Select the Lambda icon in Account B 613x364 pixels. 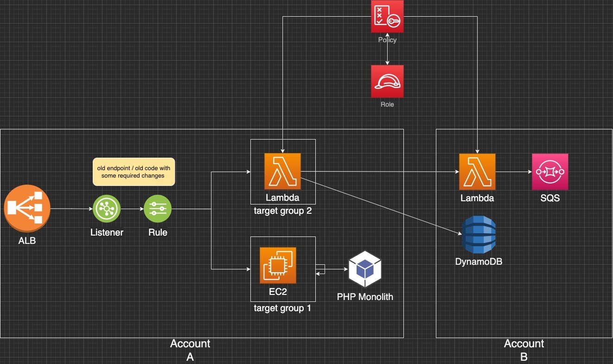477,172
